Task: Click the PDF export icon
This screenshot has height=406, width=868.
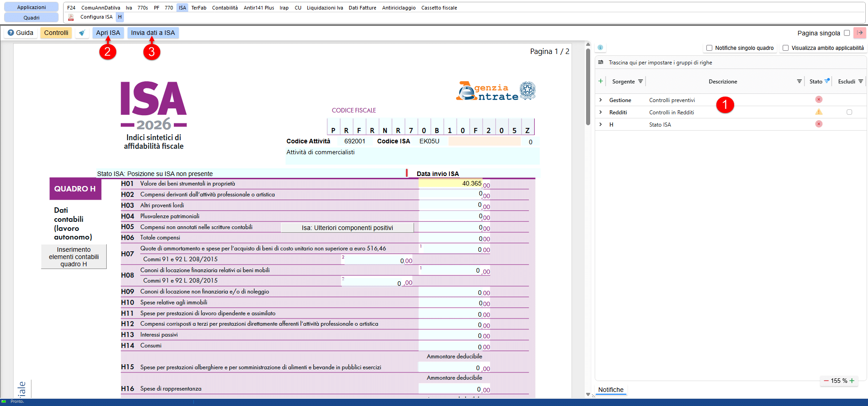Action: [x=71, y=17]
